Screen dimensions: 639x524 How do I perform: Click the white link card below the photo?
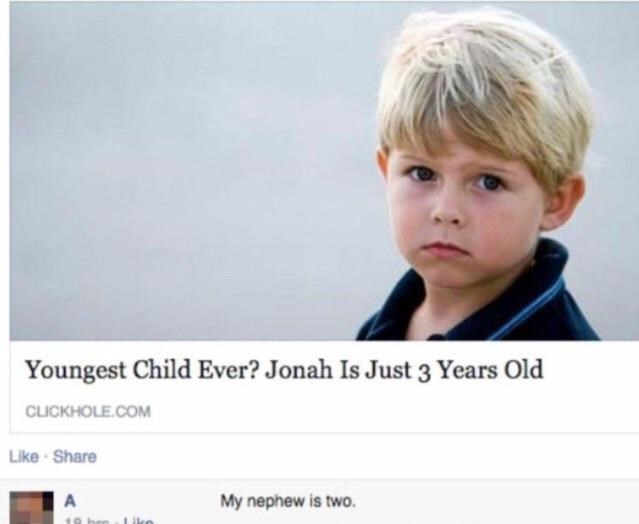pyautogui.click(x=324, y=386)
